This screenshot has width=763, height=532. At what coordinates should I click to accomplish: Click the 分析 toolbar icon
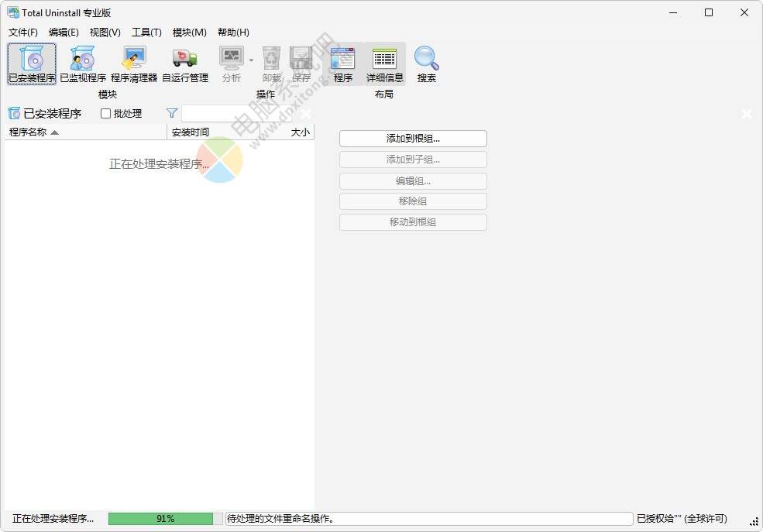click(x=231, y=63)
